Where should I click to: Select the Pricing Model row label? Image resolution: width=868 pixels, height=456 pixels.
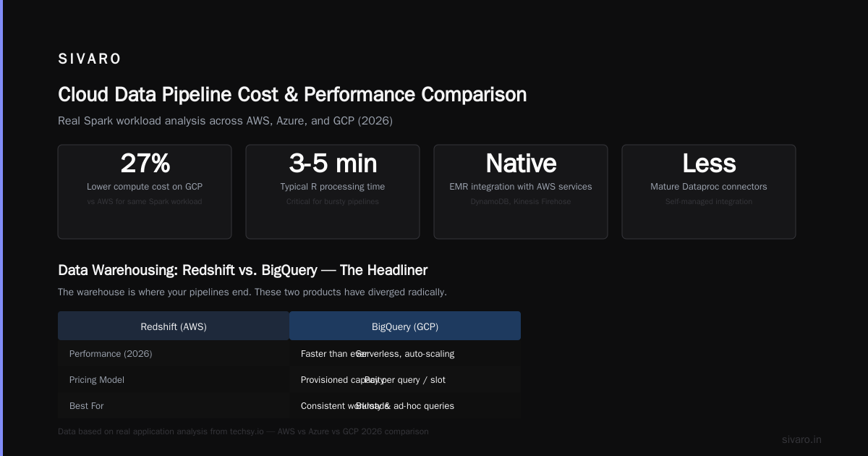97,380
